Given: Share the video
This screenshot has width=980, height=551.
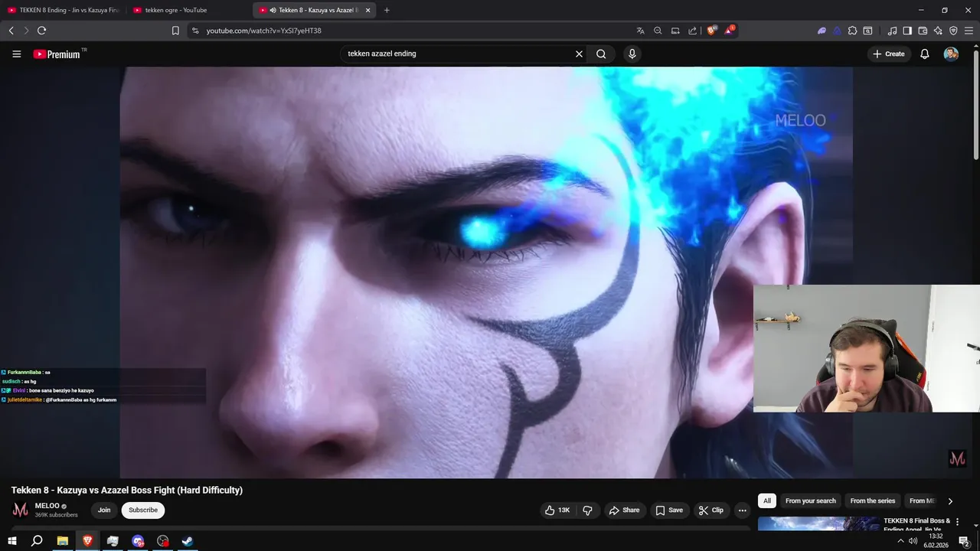Looking at the screenshot, I should tap(624, 510).
